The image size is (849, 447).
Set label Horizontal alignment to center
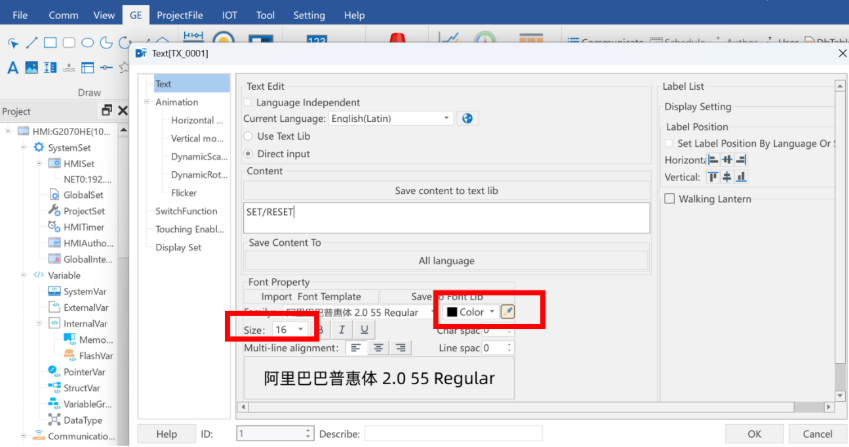pyautogui.click(x=727, y=160)
